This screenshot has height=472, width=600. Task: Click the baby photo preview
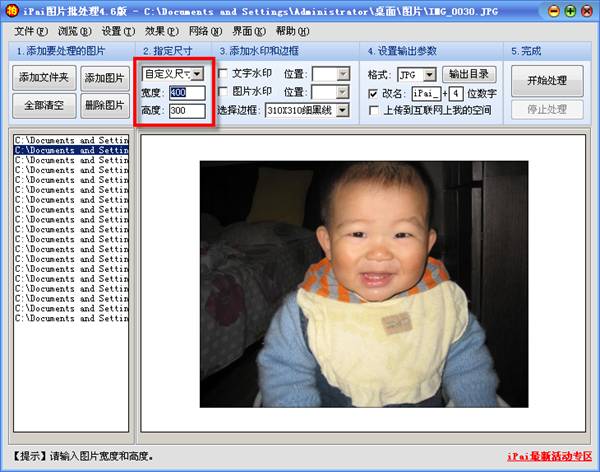(364, 284)
